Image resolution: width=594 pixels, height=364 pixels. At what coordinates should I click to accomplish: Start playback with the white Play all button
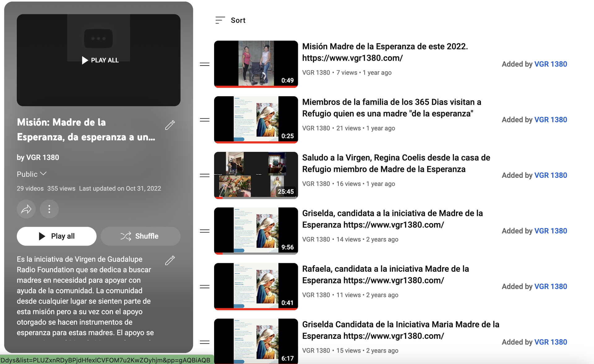(x=57, y=236)
